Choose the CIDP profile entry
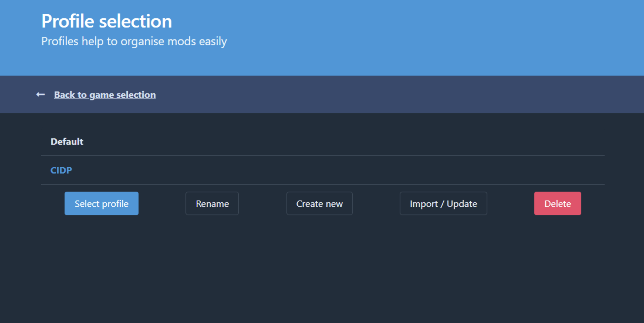This screenshot has width=644, height=323. coord(61,170)
